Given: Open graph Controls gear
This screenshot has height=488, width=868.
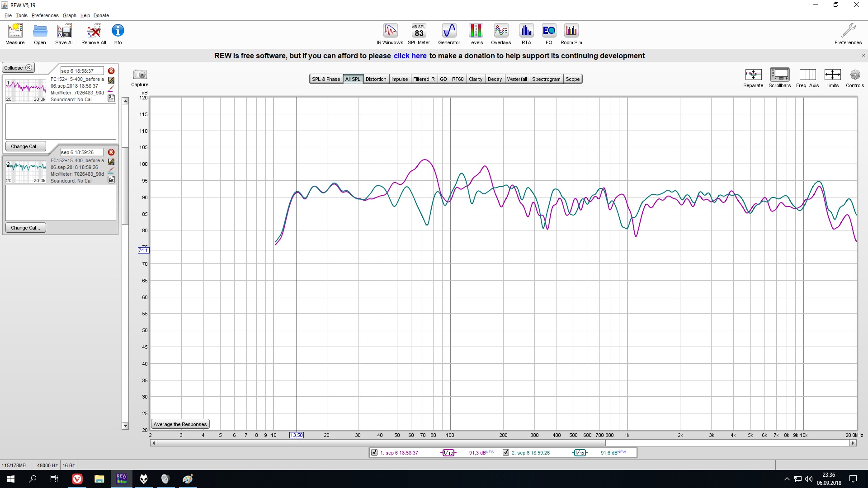Looking at the screenshot, I should click(x=855, y=78).
